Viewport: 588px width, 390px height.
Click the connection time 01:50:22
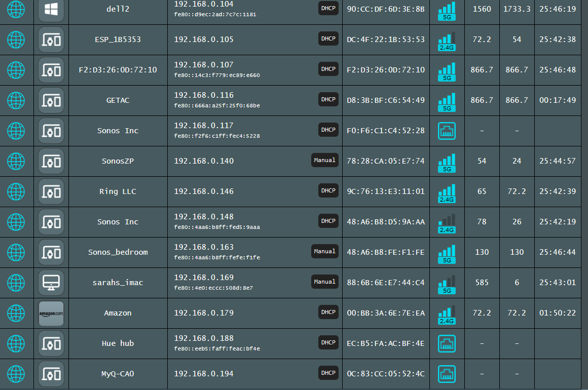click(558, 313)
